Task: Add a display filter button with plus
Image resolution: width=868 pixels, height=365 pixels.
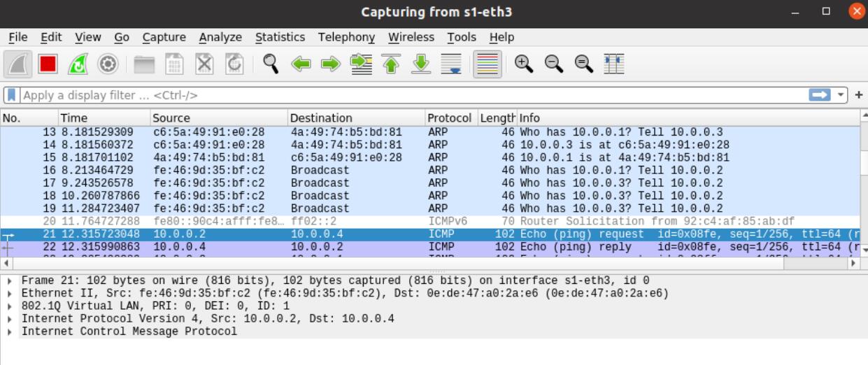Action: pyautogui.click(x=859, y=95)
